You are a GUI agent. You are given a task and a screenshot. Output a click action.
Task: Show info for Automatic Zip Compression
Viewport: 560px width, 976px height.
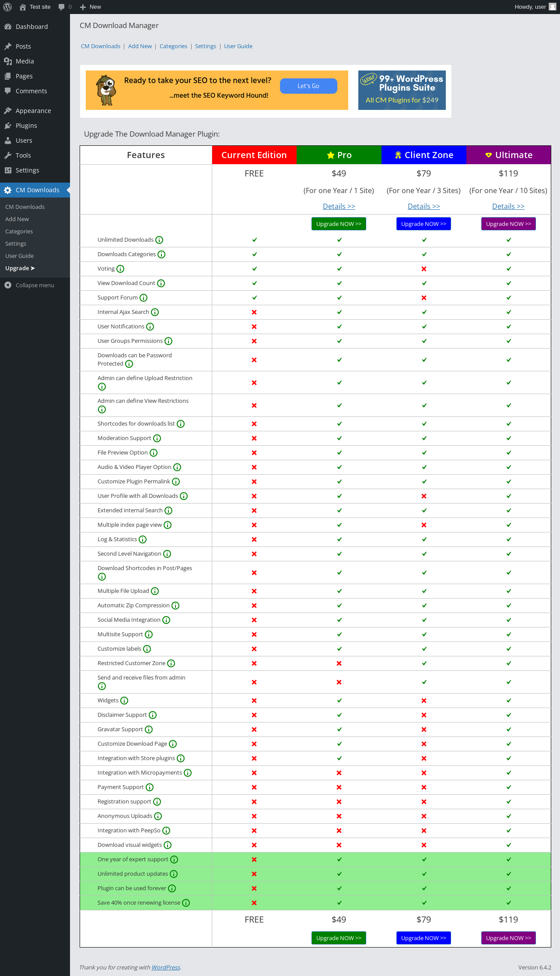(x=175, y=606)
